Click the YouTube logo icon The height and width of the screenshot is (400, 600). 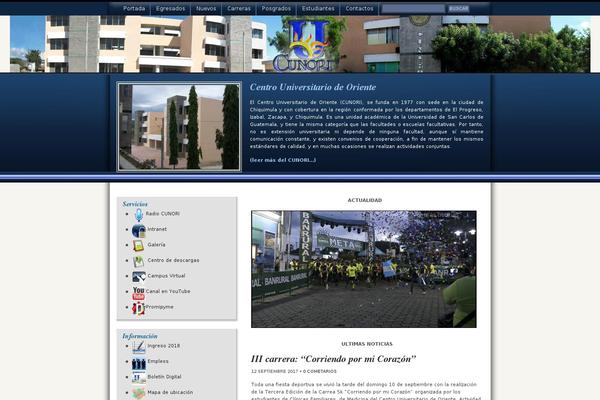click(139, 293)
